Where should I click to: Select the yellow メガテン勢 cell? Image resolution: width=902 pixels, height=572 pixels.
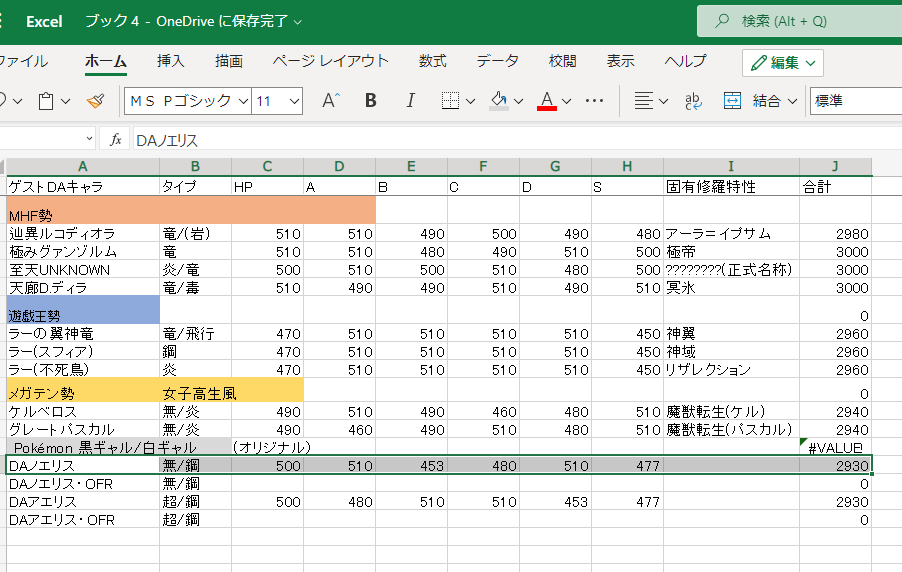point(83,390)
